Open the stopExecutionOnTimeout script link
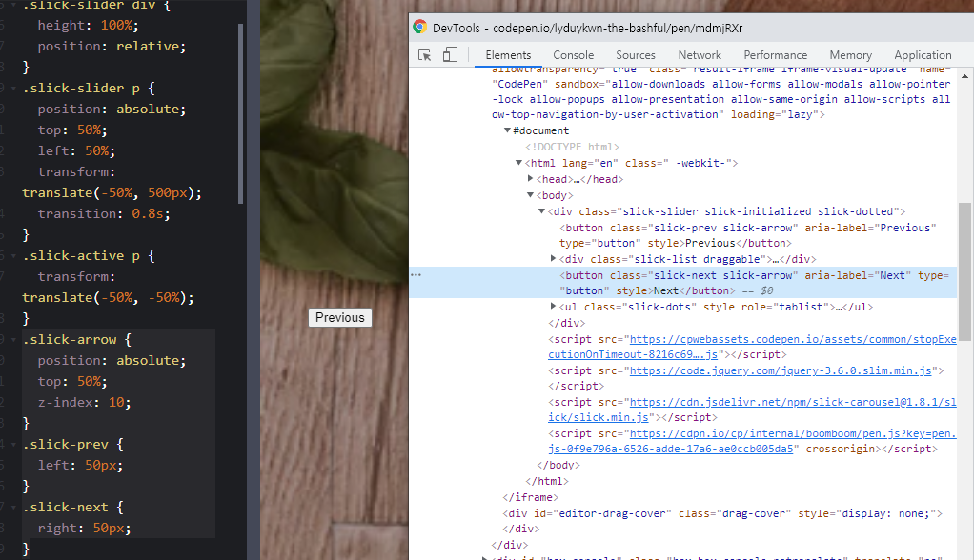Viewport: 974px width, 560px height. [752, 347]
